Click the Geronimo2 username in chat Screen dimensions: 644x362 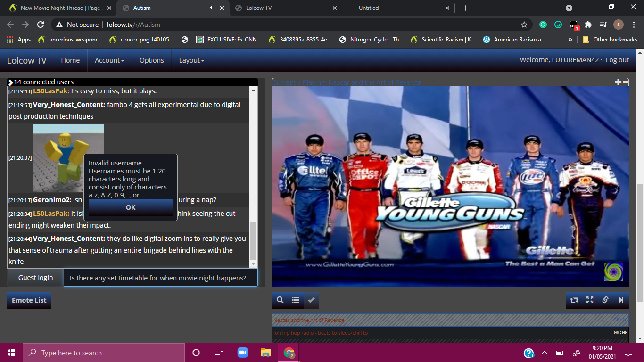pos(52,200)
